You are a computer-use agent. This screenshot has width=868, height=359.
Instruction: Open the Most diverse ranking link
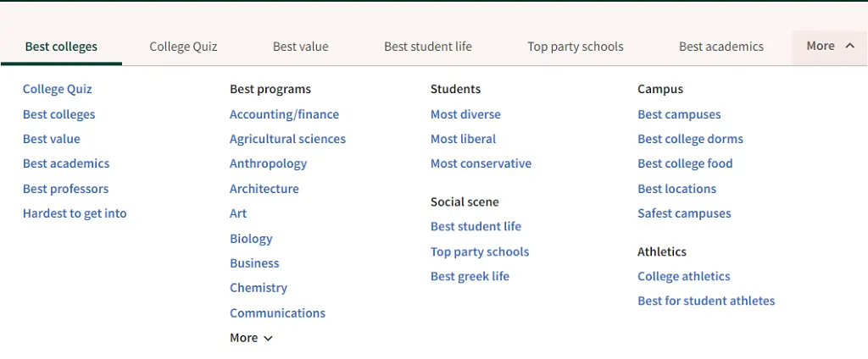465,114
